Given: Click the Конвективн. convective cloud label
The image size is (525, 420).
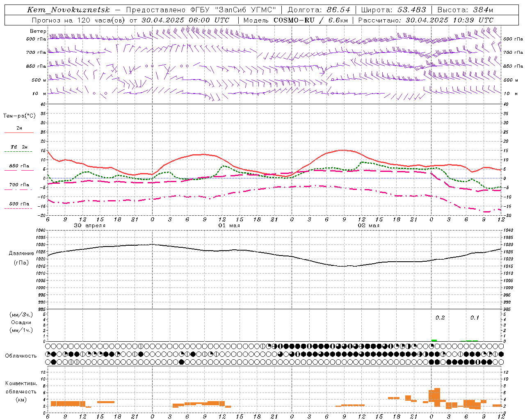Looking at the screenshot, I should (x=21, y=383).
